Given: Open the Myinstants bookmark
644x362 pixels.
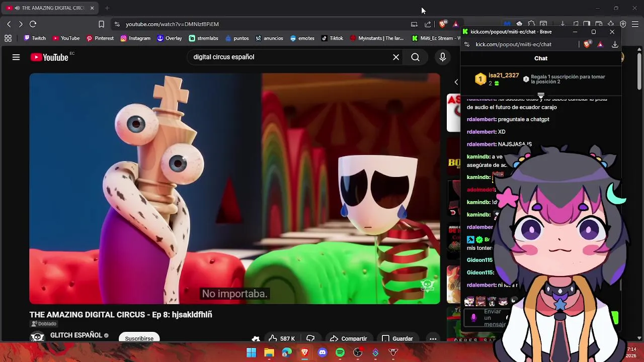Looking at the screenshot, I should [377, 38].
